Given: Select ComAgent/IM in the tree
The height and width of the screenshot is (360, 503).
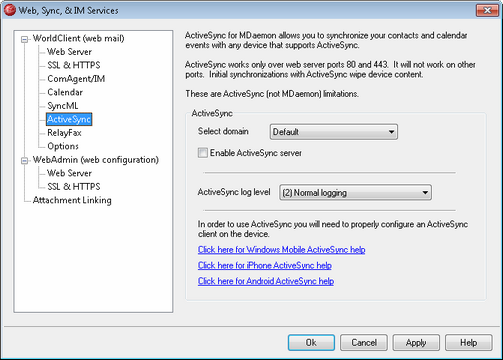Looking at the screenshot, I should click(76, 79).
